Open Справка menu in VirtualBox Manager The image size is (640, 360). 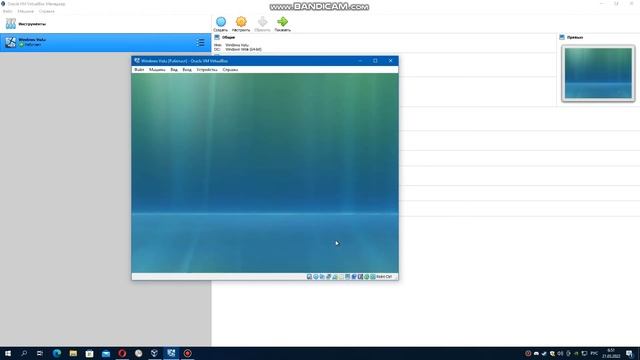tap(47, 11)
